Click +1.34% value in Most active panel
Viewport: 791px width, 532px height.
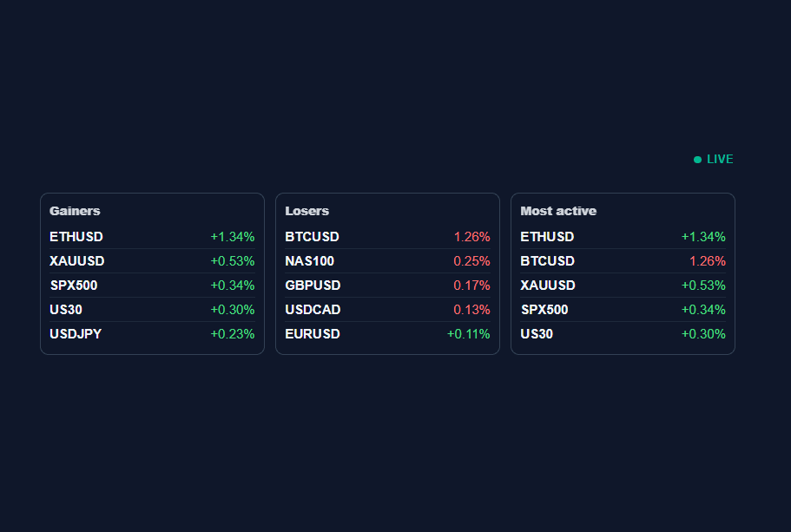click(x=703, y=237)
